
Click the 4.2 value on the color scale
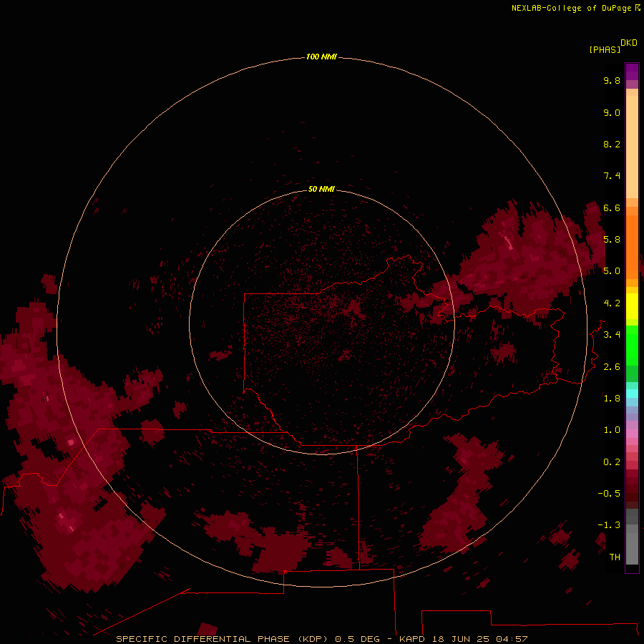point(612,303)
